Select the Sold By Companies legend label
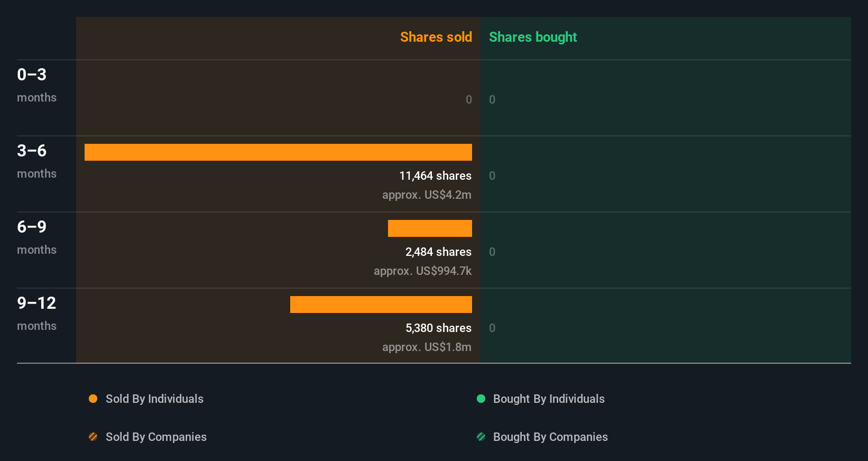 click(156, 437)
